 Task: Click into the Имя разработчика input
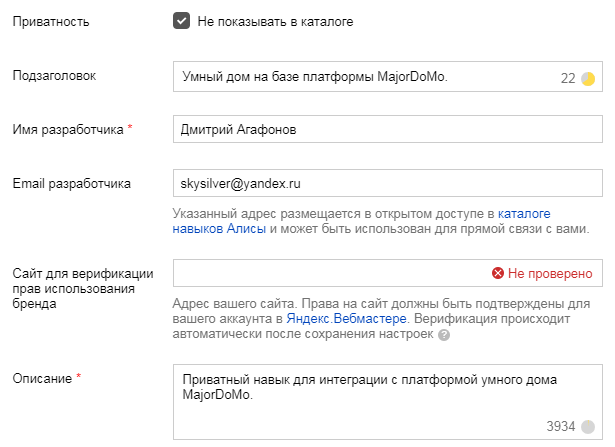point(386,129)
